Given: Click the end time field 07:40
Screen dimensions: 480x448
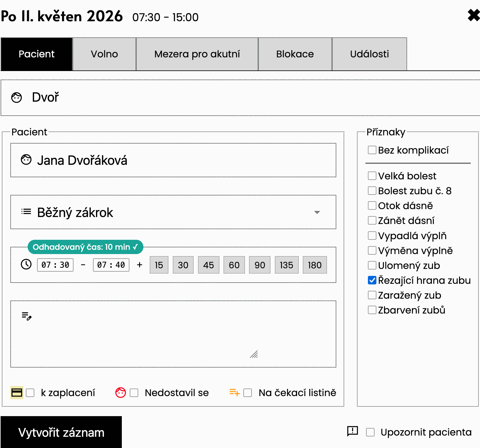Looking at the screenshot, I should tap(111, 265).
